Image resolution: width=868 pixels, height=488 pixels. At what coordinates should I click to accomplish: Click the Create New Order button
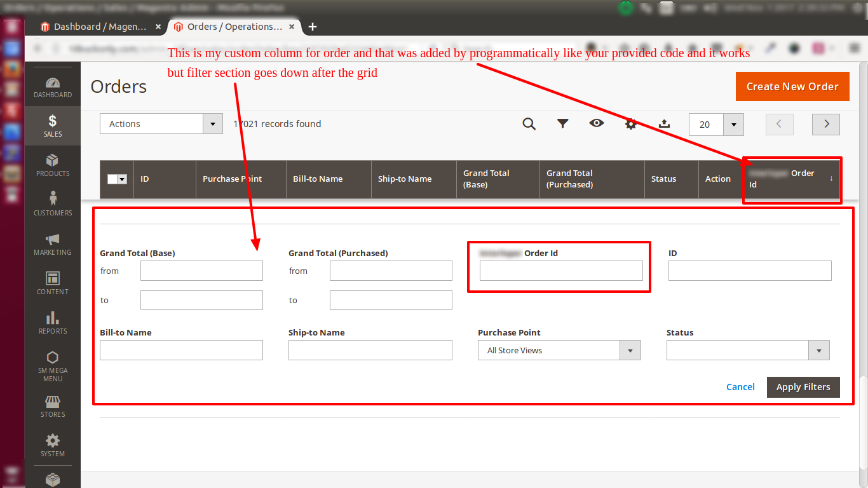click(x=792, y=86)
